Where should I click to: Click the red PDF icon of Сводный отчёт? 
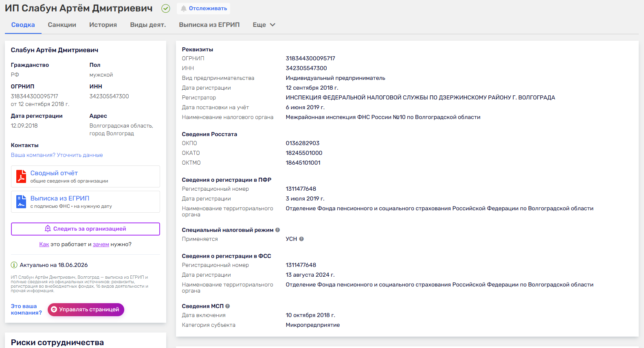pos(21,176)
